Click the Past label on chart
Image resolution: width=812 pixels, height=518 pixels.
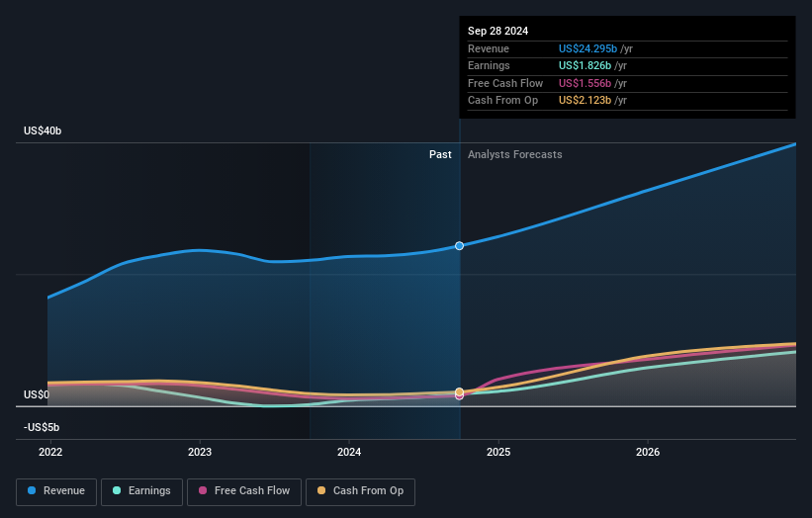(x=440, y=155)
